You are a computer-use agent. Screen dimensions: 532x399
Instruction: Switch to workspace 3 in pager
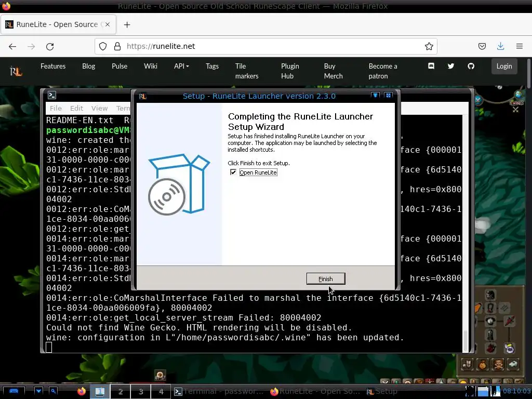click(141, 391)
